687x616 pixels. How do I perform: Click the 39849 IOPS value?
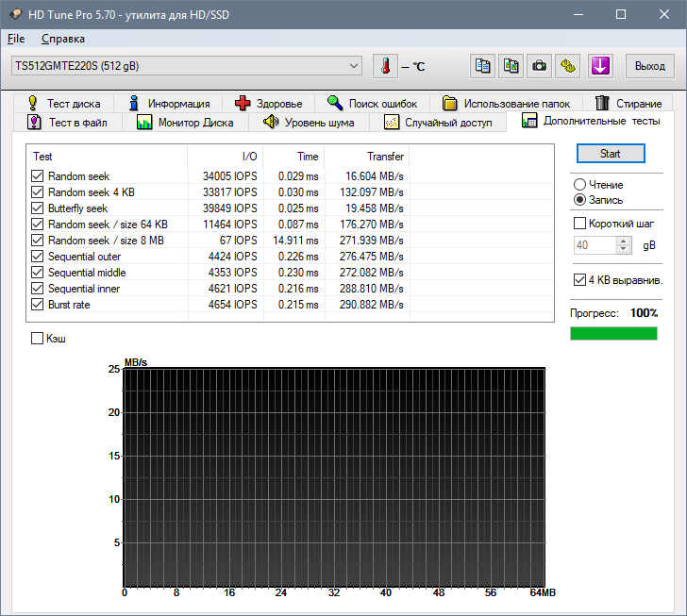[x=229, y=208]
